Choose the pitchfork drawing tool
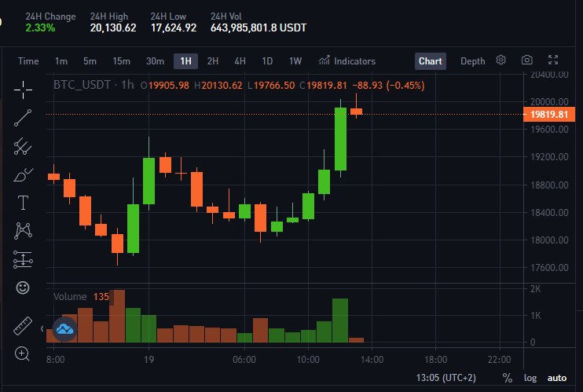Image resolution: width=583 pixels, height=392 pixels. tap(23, 146)
